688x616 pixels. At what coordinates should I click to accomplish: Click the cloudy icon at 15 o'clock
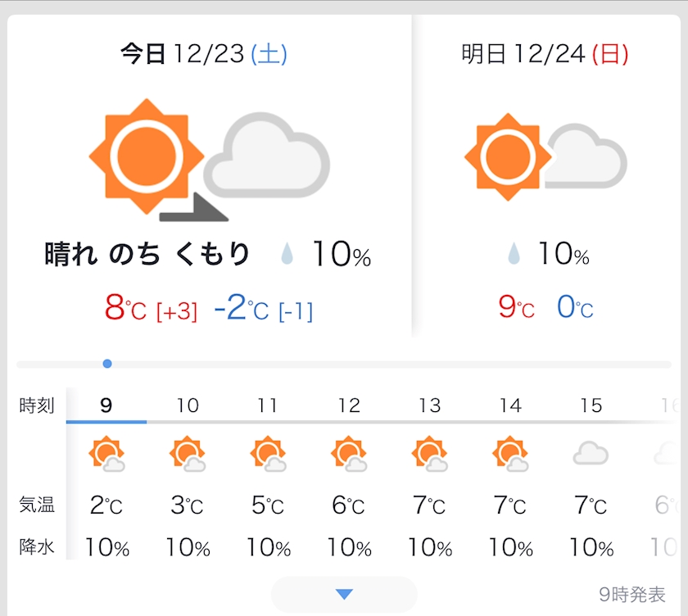tap(591, 453)
